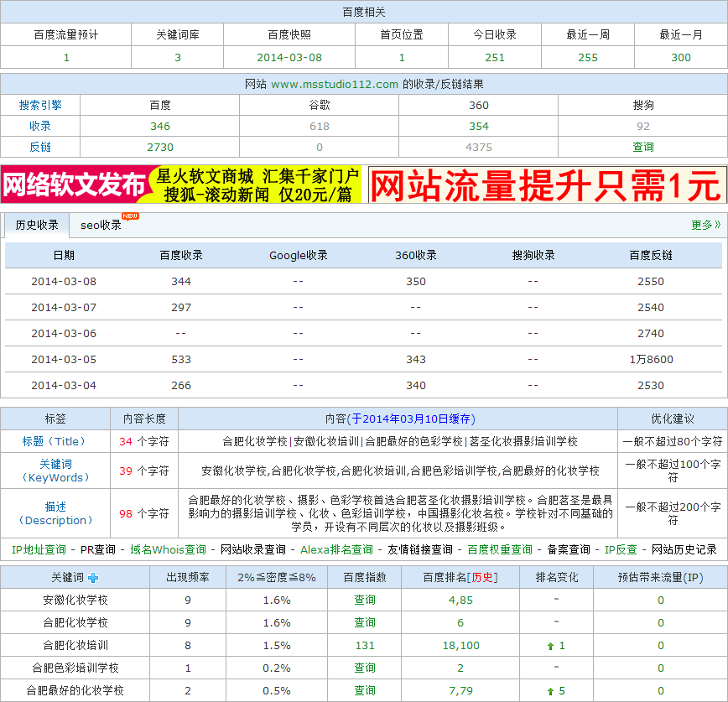
Task: Open Baidu ranking 18,100 for 合肥化妆培训
Action: 460,645
